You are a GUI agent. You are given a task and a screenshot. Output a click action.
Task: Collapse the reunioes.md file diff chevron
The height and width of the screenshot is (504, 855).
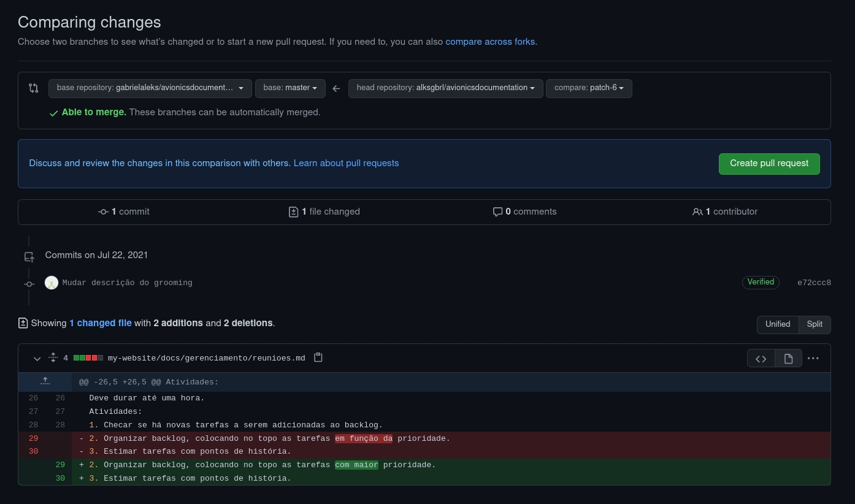coord(37,358)
